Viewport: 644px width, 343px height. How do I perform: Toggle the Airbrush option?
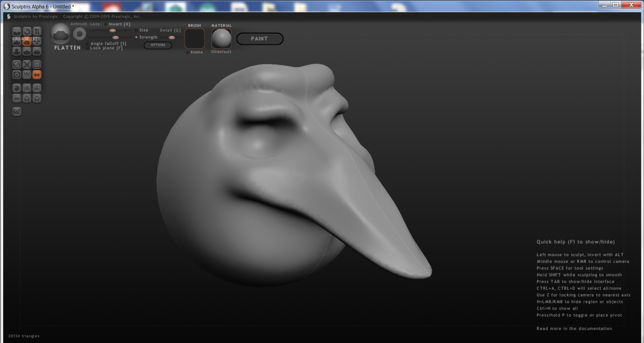(x=79, y=24)
